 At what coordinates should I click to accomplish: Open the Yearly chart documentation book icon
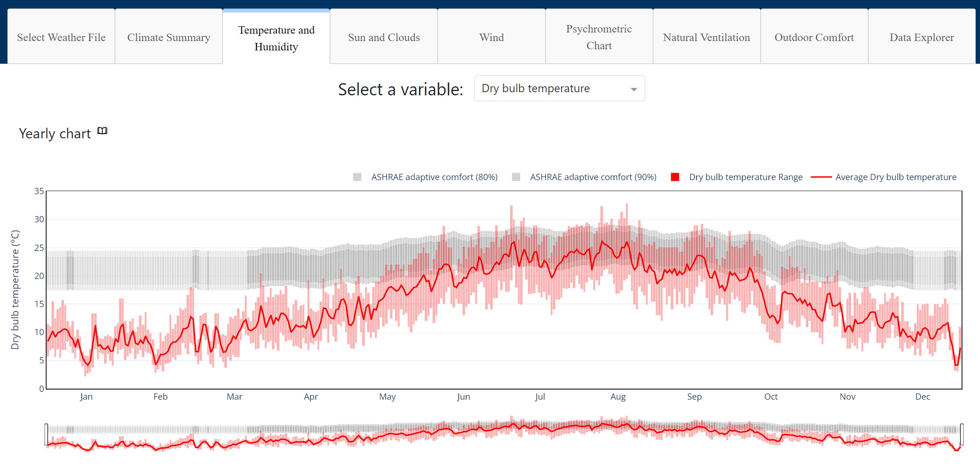click(x=102, y=131)
